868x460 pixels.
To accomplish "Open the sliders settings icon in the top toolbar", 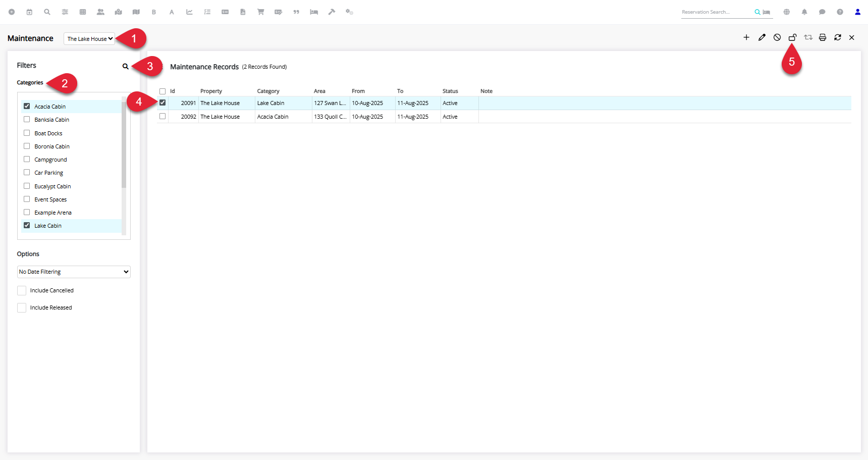I will point(65,12).
